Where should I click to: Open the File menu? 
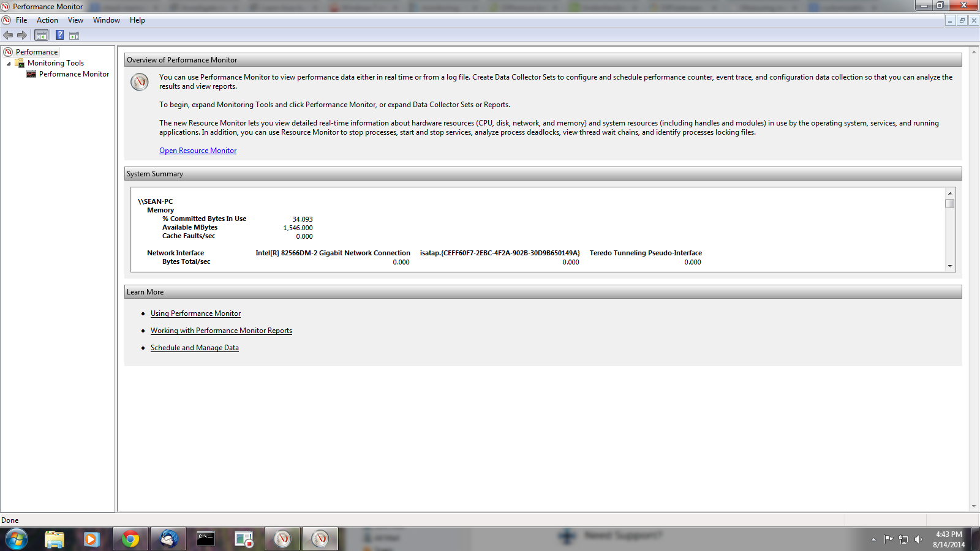[21, 20]
